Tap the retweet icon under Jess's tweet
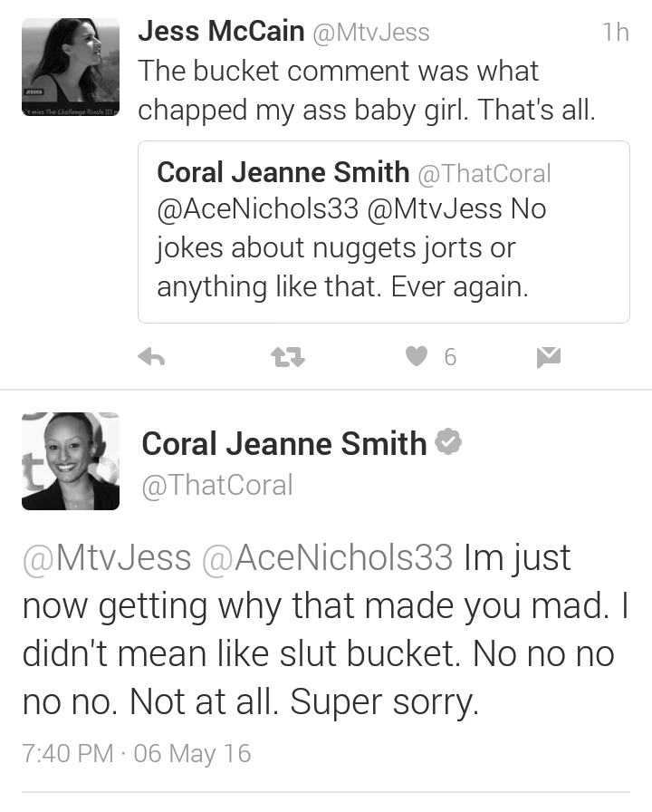 288,357
